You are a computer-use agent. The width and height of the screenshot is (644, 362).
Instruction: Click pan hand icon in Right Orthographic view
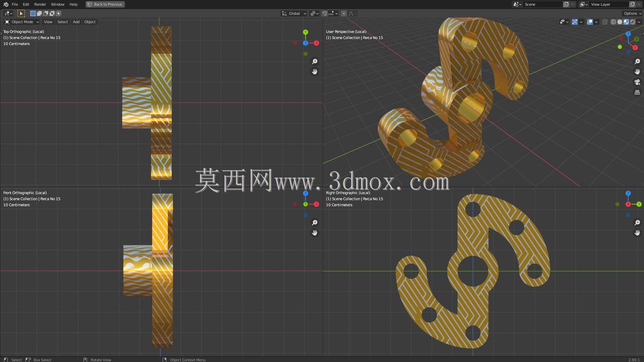637,233
